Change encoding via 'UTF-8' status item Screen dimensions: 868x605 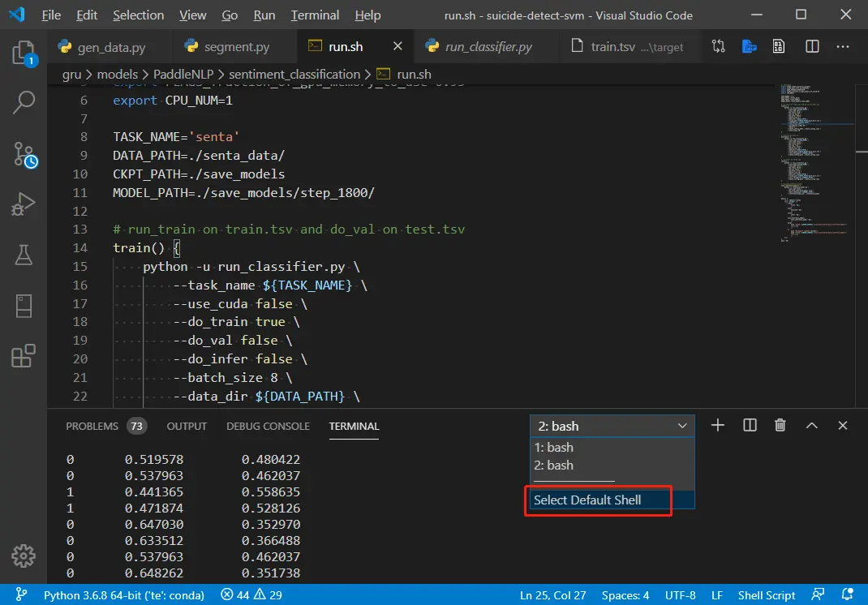pyautogui.click(x=680, y=595)
